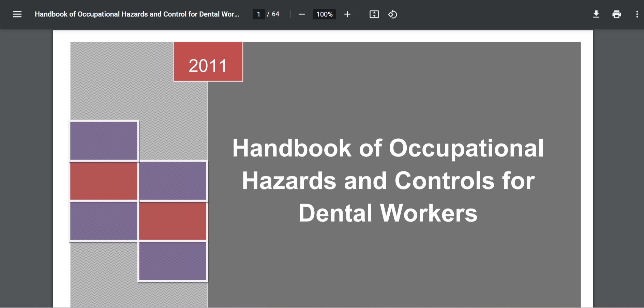Open the sidebar hamburger menu

click(17, 14)
